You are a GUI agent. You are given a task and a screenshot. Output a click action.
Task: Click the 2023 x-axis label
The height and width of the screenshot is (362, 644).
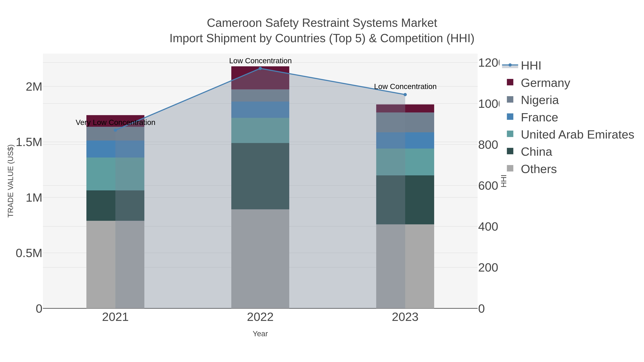[405, 317]
